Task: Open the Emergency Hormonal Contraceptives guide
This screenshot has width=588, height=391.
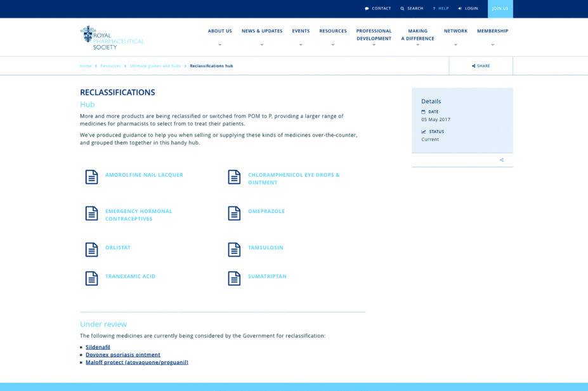Action: 138,215
